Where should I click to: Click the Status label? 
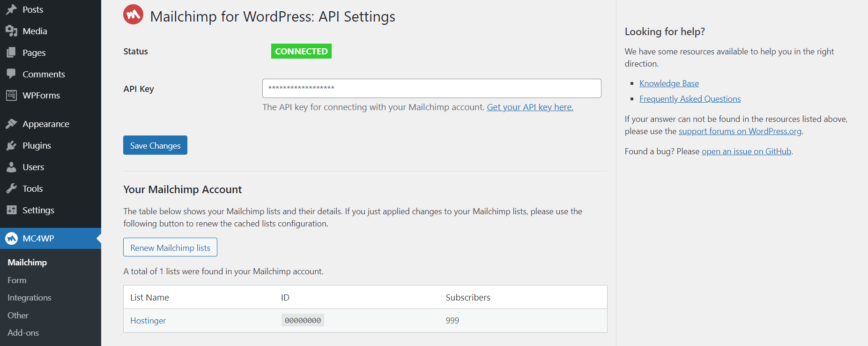[135, 52]
